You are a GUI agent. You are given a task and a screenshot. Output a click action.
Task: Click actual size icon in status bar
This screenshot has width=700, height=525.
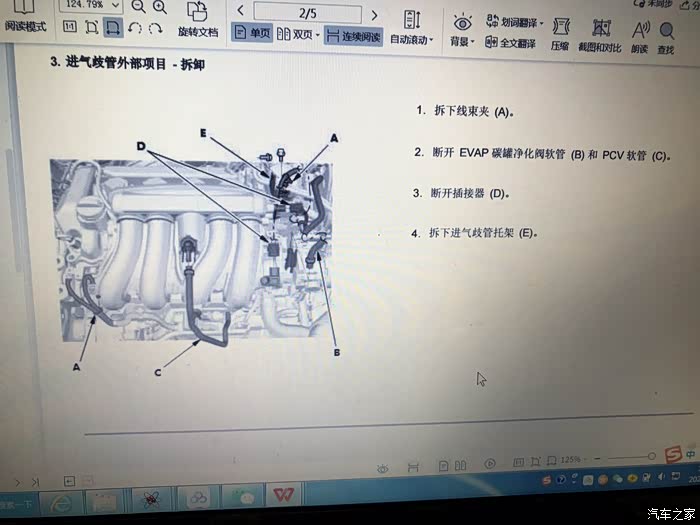click(518, 462)
